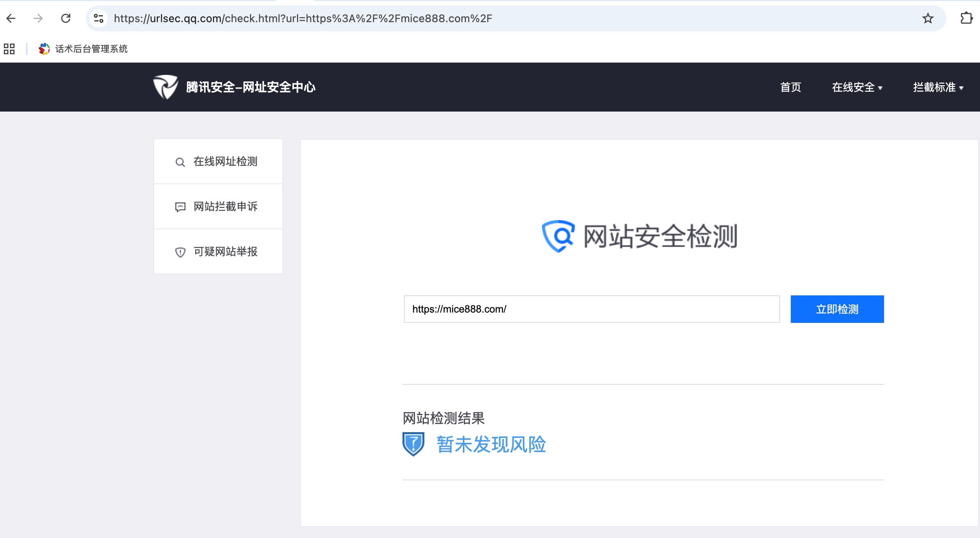Bookmark this page with star icon
The height and width of the screenshot is (538, 980).
tap(928, 18)
